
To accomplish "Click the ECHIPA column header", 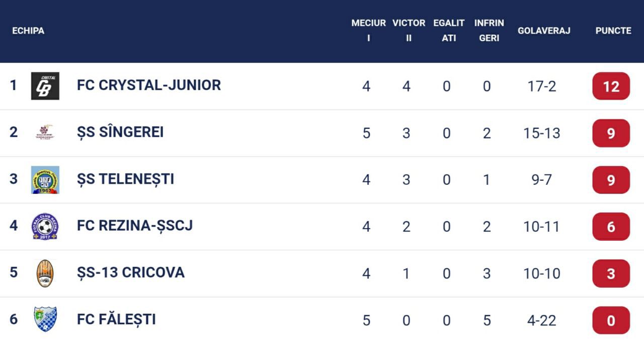I will (x=28, y=31).
